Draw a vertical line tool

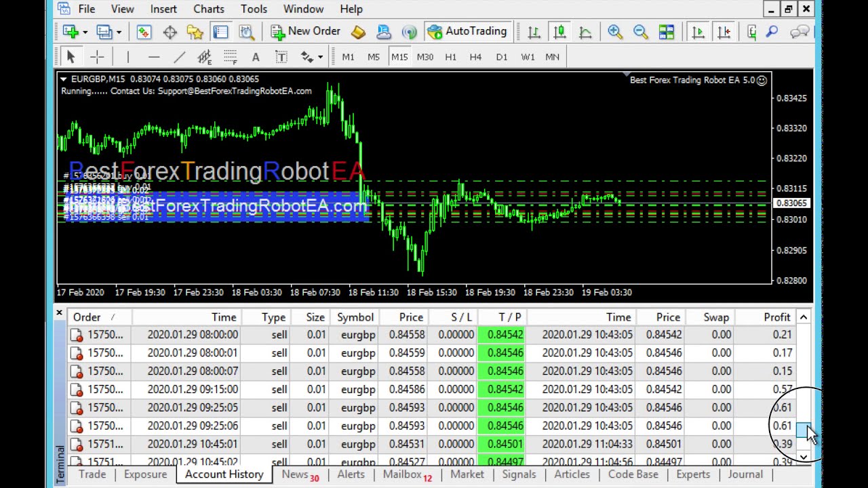point(127,57)
